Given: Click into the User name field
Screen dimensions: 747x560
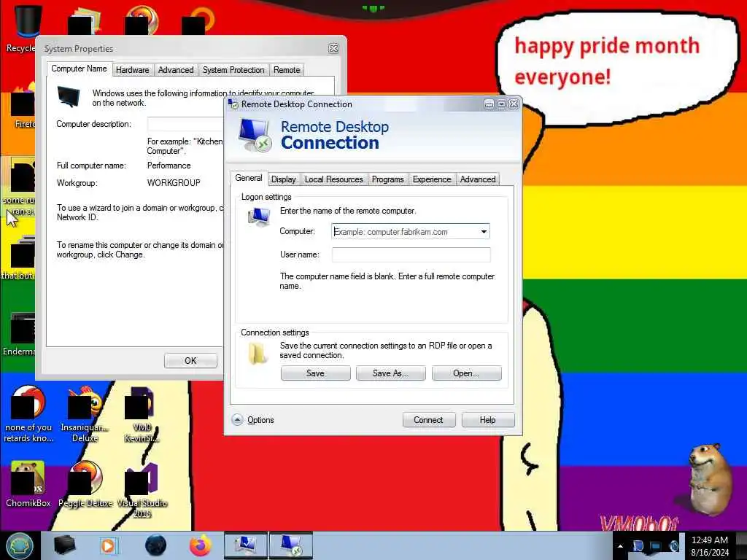Looking at the screenshot, I should pos(411,254).
